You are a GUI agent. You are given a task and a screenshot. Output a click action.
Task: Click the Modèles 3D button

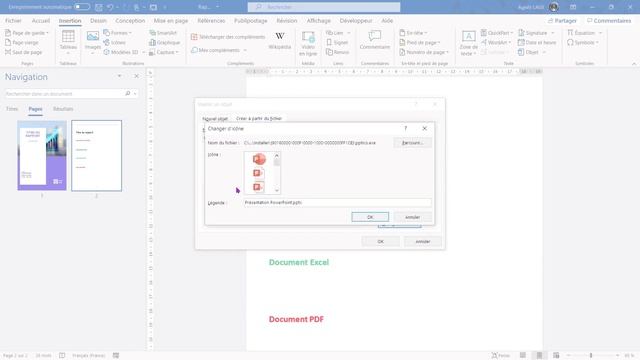122,52
